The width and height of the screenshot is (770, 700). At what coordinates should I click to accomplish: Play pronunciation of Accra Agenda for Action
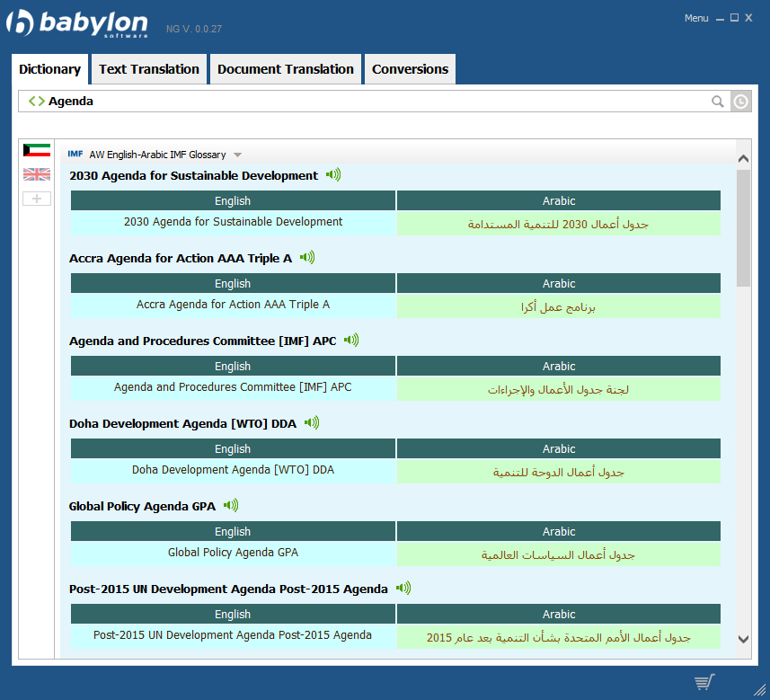tap(307, 258)
